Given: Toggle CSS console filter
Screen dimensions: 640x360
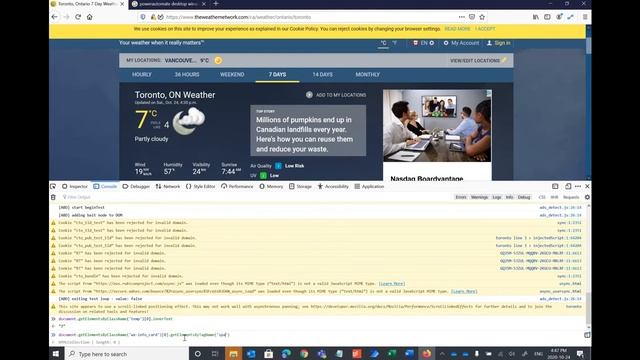Looking at the screenshot, I should pyautogui.click(x=542, y=197).
